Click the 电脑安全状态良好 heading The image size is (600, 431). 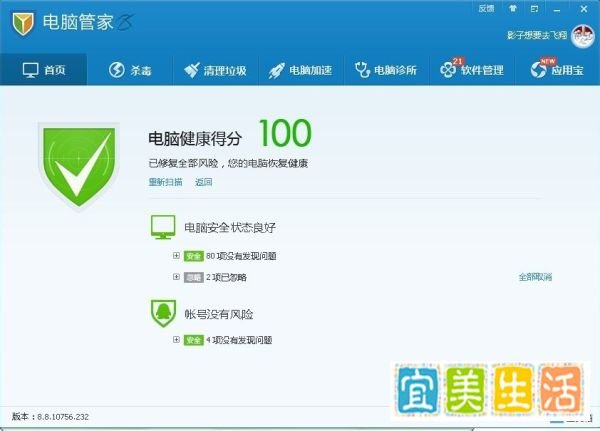click(x=230, y=228)
